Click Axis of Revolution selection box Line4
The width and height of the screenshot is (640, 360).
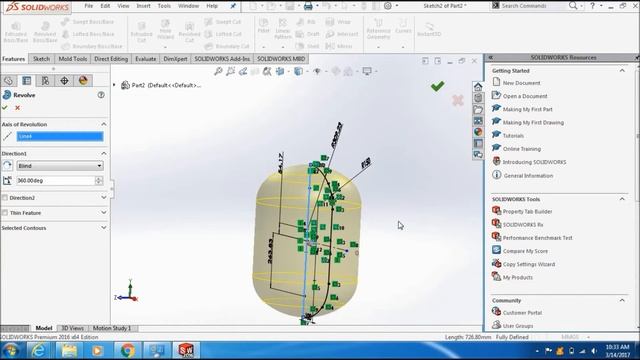60,136
